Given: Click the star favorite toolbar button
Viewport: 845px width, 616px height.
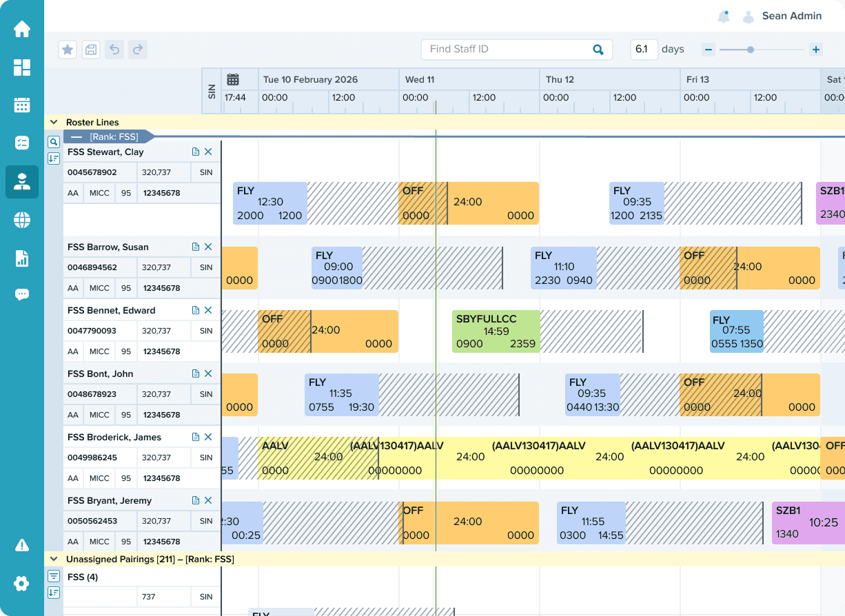Looking at the screenshot, I should pyautogui.click(x=68, y=49).
